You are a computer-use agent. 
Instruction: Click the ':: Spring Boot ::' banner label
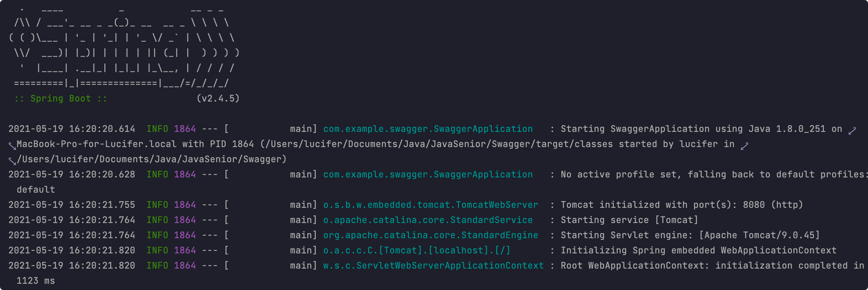click(x=61, y=98)
